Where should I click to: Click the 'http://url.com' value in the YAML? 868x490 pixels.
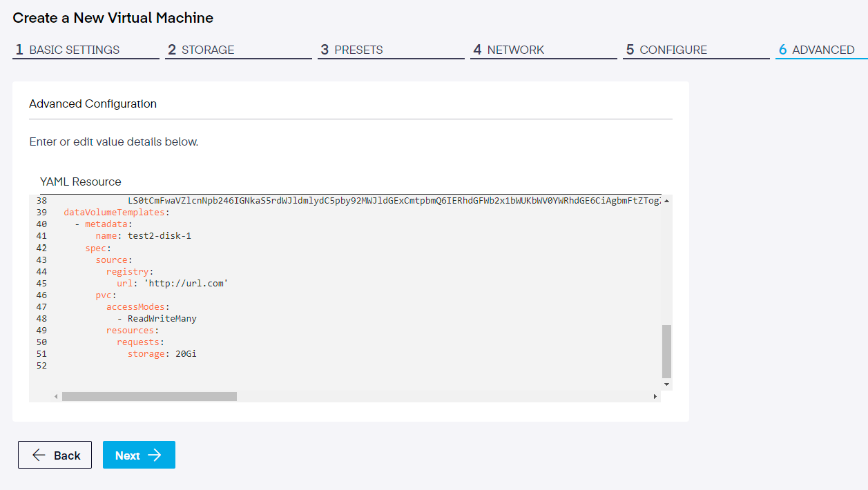pos(186,284)
